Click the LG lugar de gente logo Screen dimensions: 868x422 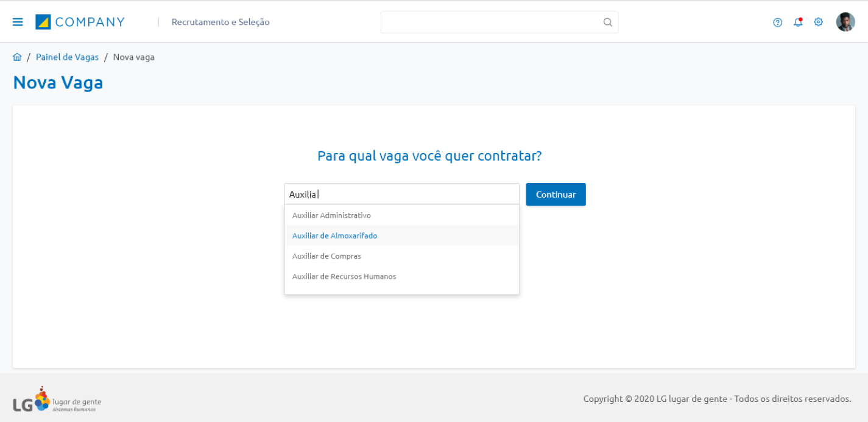tap(57, 400)
